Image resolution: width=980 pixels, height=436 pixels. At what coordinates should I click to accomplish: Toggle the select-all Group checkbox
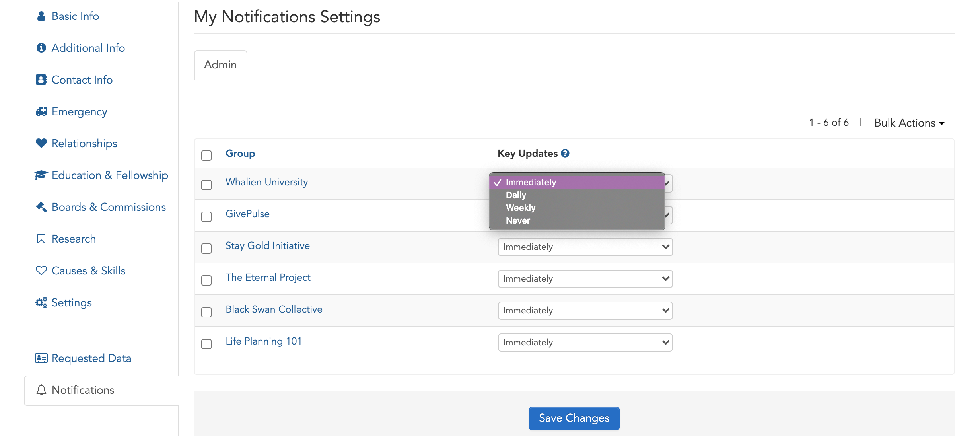click(x=206, y=155)
